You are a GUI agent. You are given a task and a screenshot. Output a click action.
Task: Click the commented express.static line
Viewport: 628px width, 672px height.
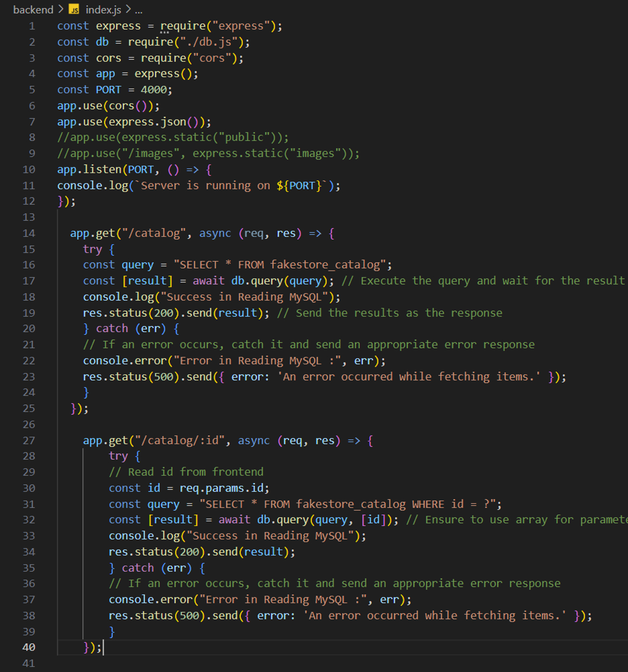click(x=172, y=137)
